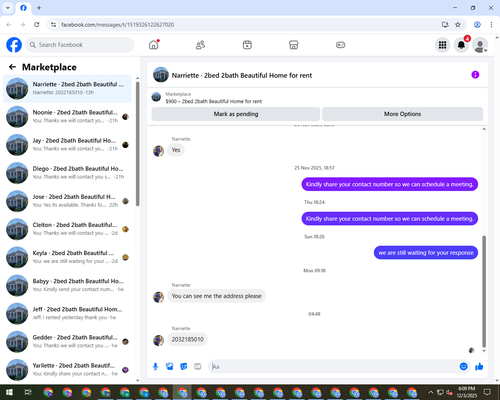The image size is (500, 400).
Task: Click the listing title in chat header
Action: [x=242, y=75]
